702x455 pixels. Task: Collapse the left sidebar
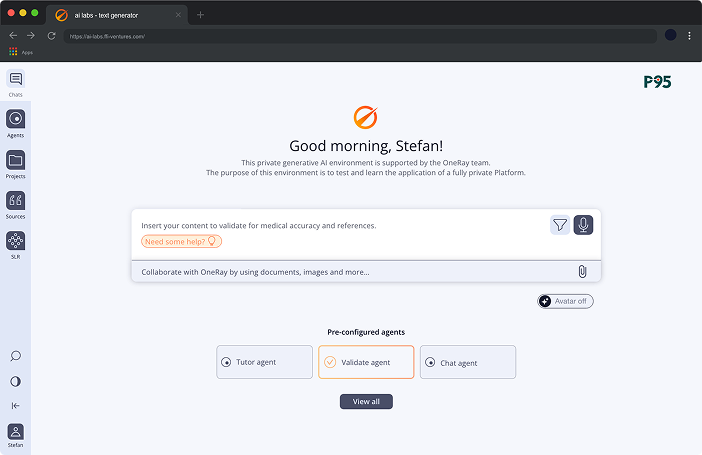coord(15,406)
